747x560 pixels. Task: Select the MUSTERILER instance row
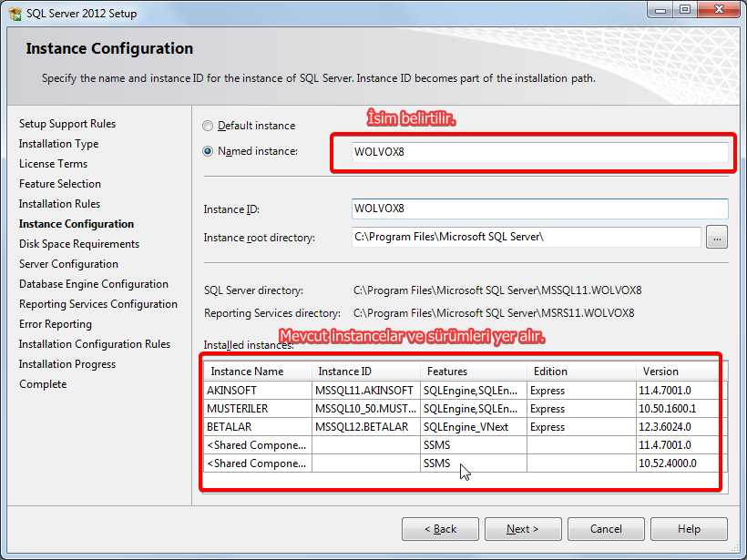pyautogui.click(x=466, y=409)
